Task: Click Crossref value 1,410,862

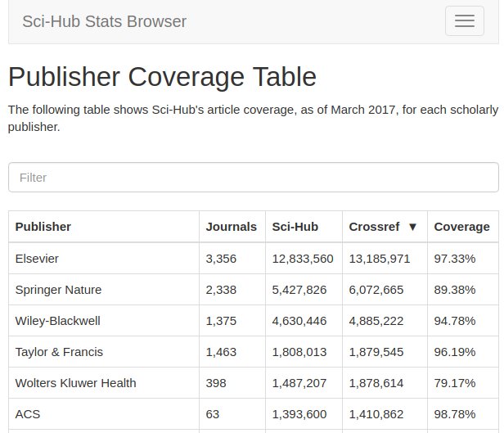Action: pyautogui.click(x=376, y=415)
